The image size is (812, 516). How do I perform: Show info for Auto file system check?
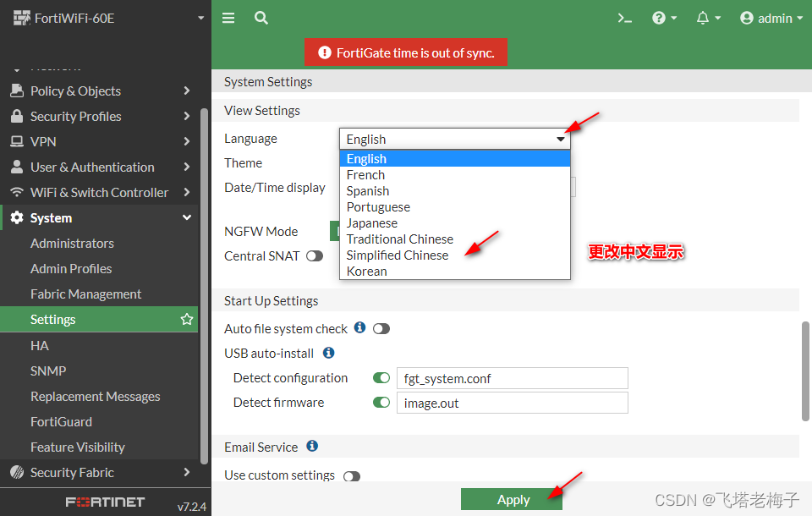(360, 327)
